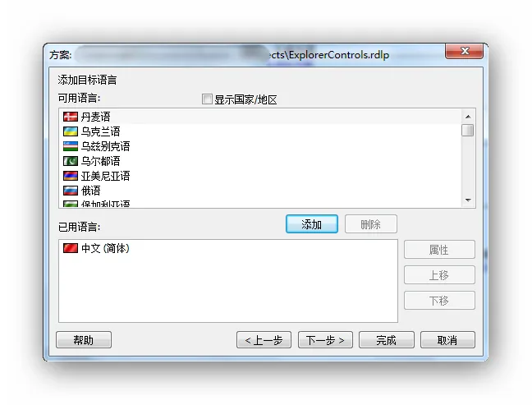
Task: Click the Ukrainian flag icon
Action: 71,131
